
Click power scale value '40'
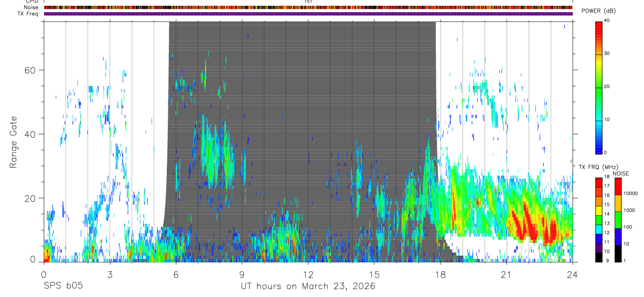607,20
